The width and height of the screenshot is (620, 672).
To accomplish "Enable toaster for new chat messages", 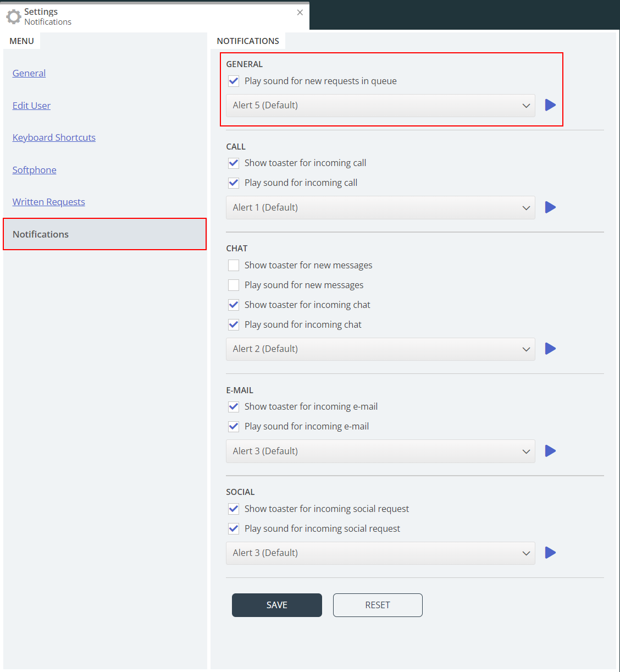I will pos(234,265).
